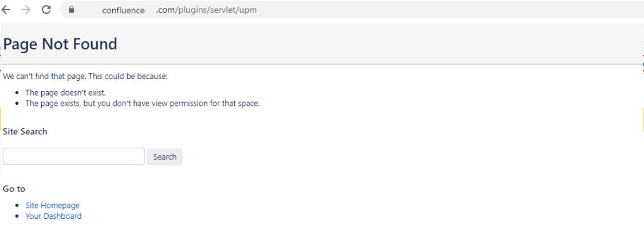
Task: Focus the browser address bar URL
Action: (x=179, y=10)
